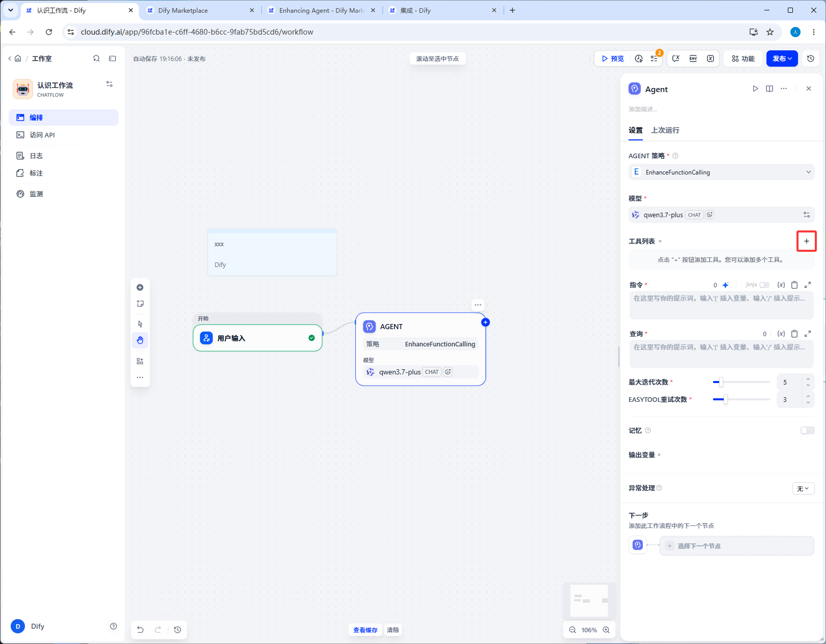Open the 异常处理 无 dropdown
The image size is (826, 644).
(x=804, y=488)
